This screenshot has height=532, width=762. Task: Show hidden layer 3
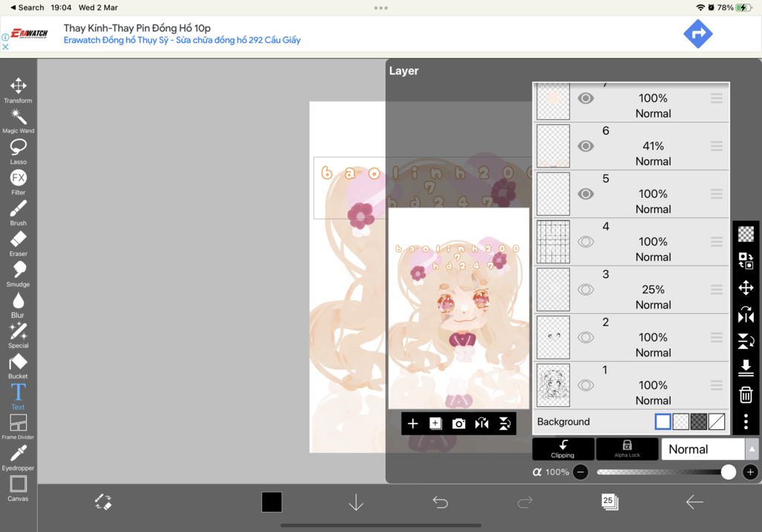click(x=586, y=289)
